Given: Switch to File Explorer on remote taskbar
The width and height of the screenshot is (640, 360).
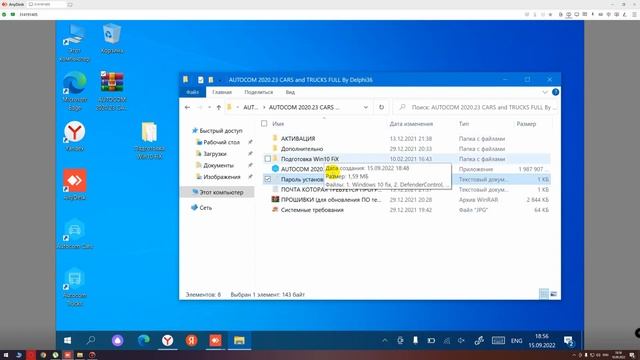Looking at the screenshot, I should point(239,340).
